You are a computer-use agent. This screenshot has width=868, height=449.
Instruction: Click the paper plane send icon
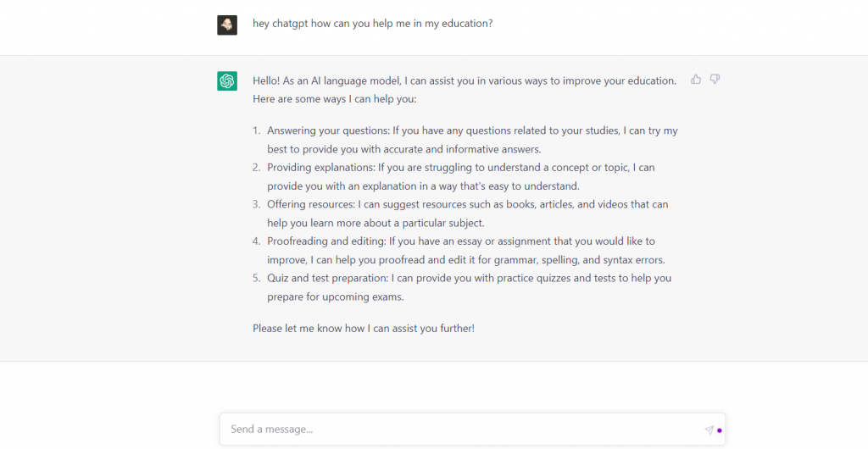pos(709,430)
